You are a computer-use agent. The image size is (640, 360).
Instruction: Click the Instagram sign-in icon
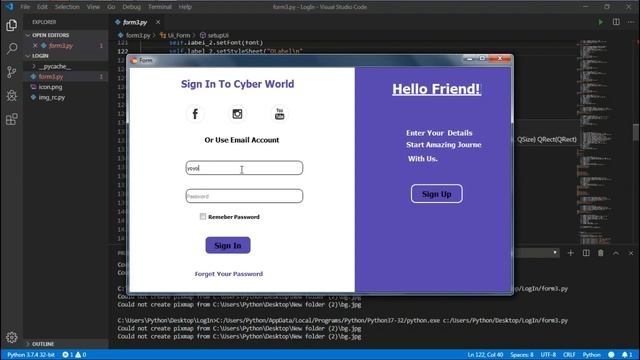(237, 114)
